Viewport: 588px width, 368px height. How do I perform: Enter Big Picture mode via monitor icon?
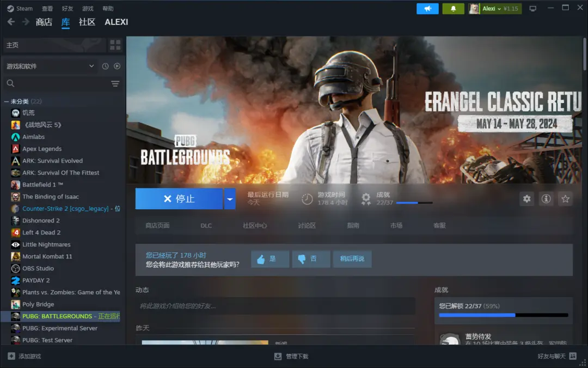[532, 9]
